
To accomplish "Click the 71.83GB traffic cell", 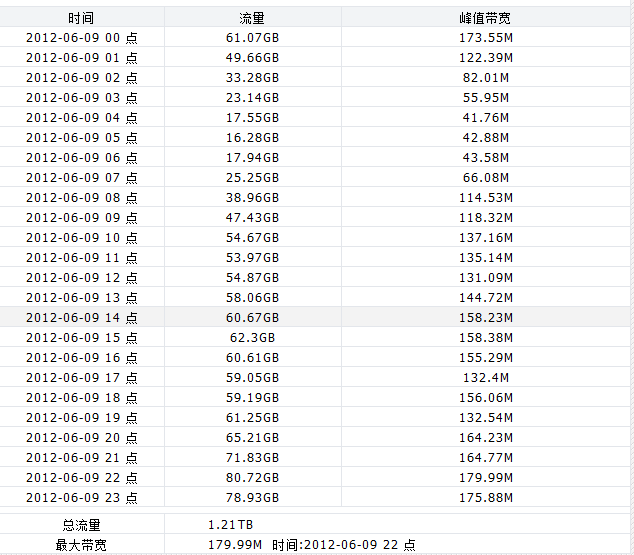I will (252, 458).
